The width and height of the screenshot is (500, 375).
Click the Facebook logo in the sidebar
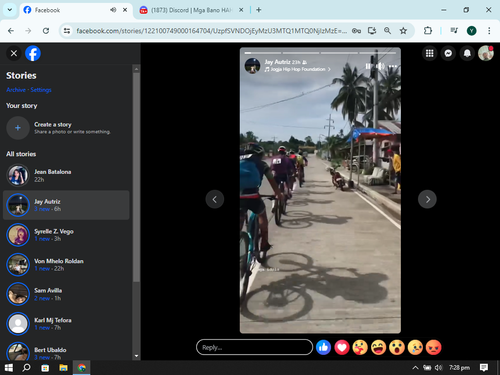(x=33, y=53)
